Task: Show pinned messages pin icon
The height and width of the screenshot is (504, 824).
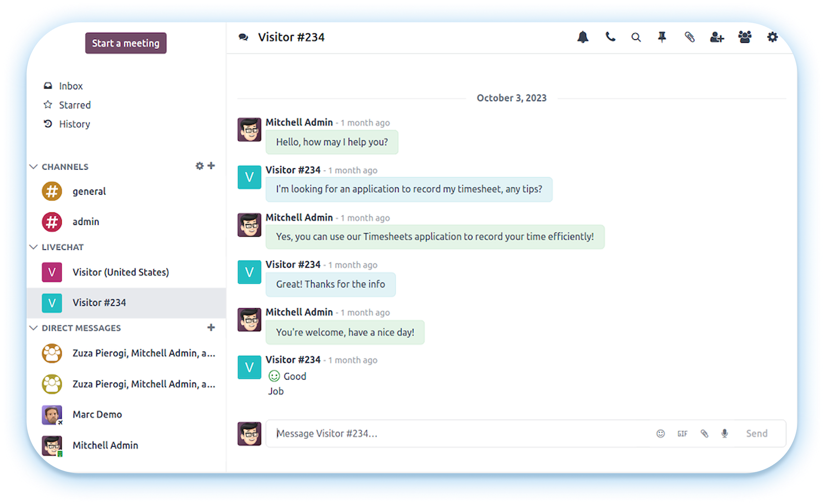Action: [x=662, y=37]
